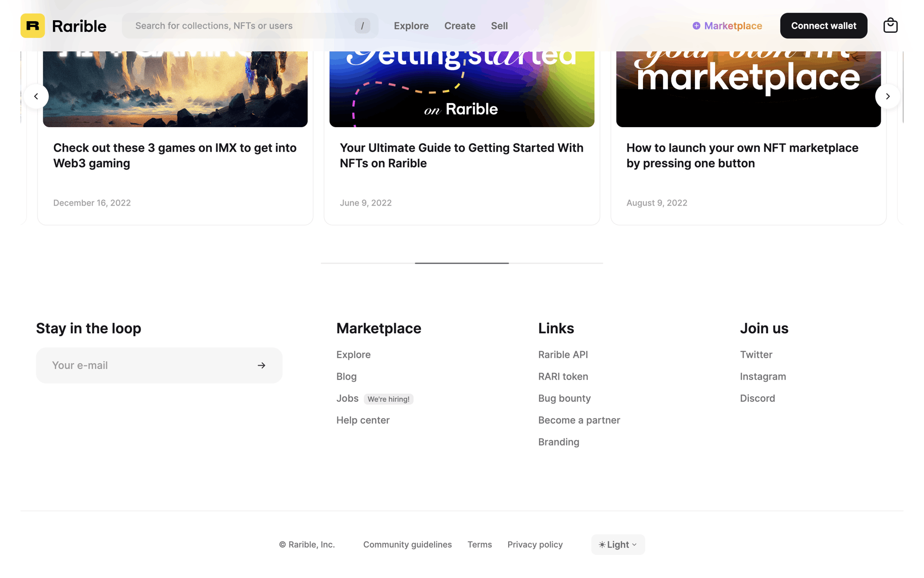
Task: Open Branding link
Action: tap(559, 442)
